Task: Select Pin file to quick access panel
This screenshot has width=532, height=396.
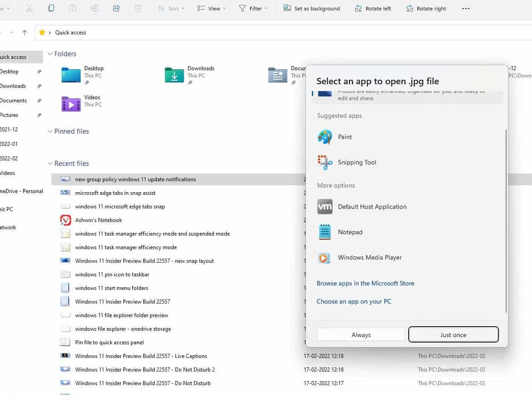Action: [x=110, y=343]
